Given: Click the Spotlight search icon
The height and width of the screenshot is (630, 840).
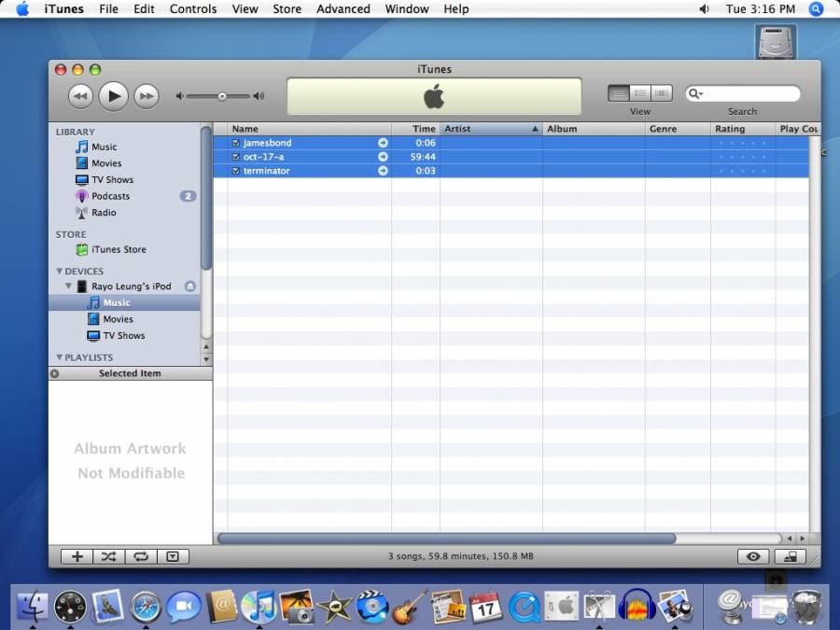Looking at the screenshot, I should [x=816, y=9].
